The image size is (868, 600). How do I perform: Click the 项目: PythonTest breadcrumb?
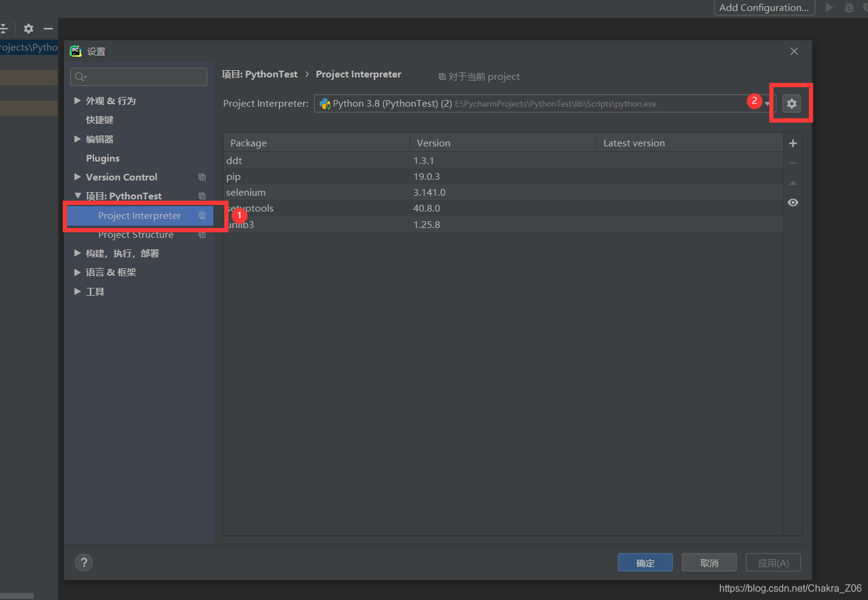pos(260,74)
